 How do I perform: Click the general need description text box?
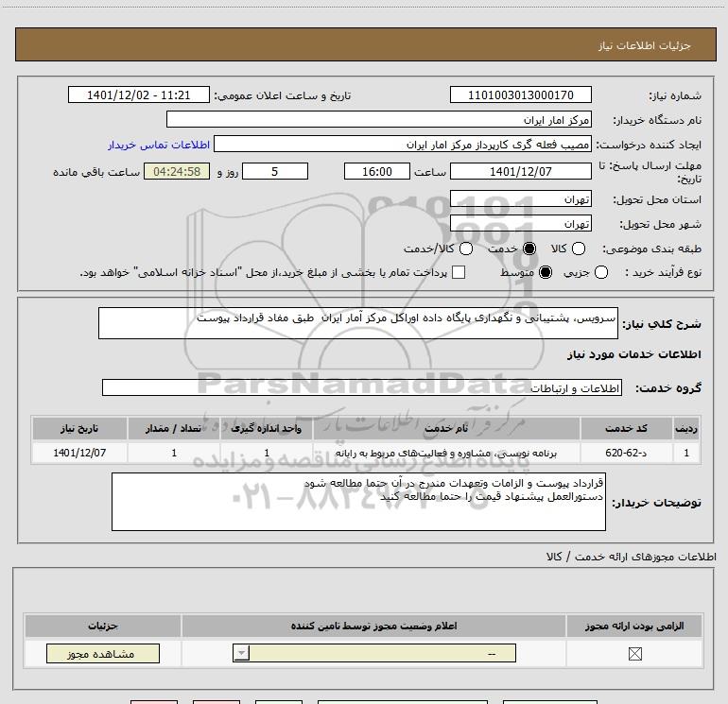[x=358, y=323]
